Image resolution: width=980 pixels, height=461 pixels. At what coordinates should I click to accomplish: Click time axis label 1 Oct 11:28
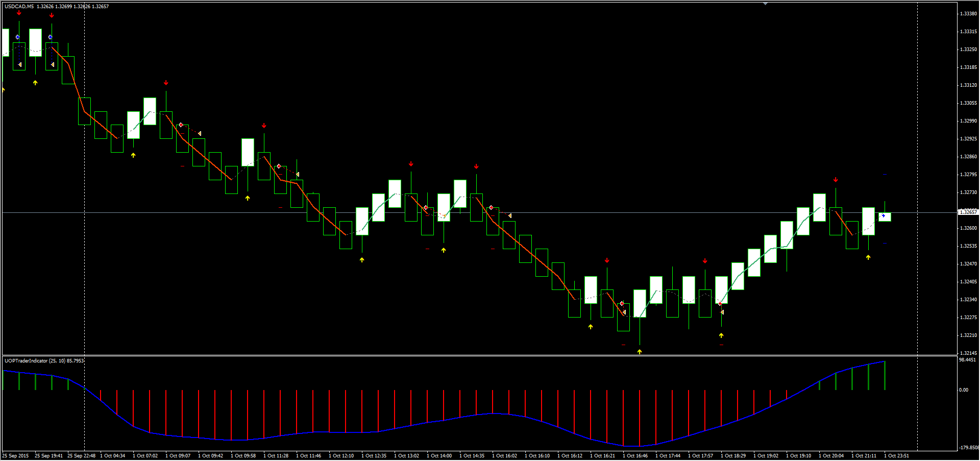(x=276, y=456)
